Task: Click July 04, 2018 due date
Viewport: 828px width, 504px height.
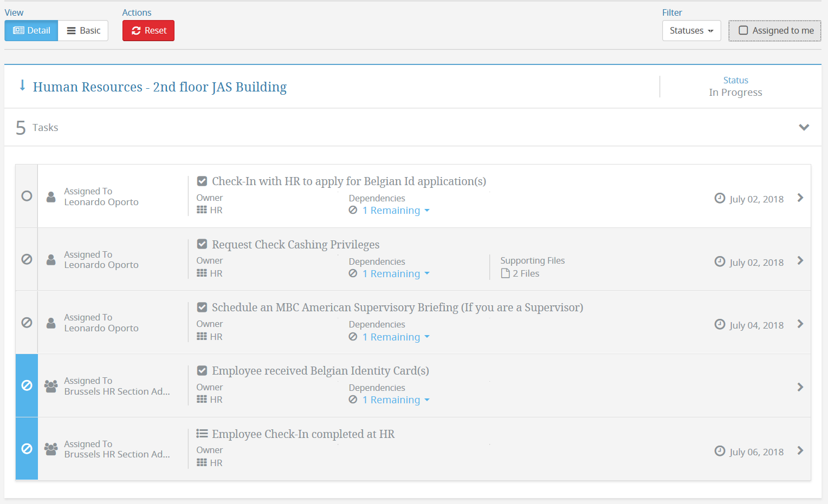Action: (756, 325)
